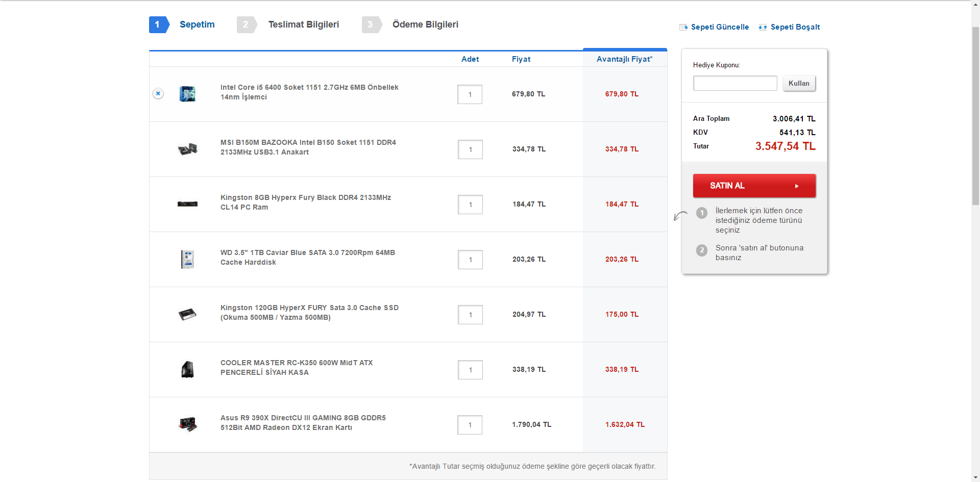Edit quantity field for Asus R9 390X
980x482 pixels.
470,425
